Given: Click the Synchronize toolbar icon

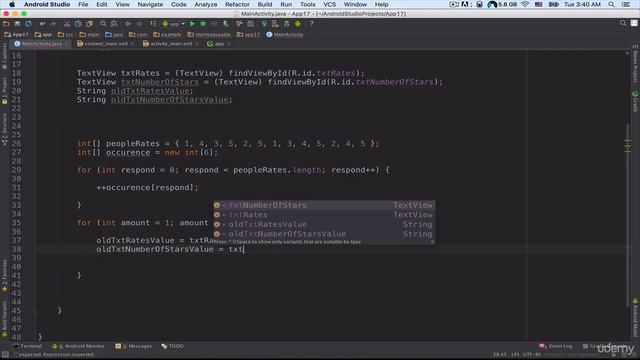Looking at the screenshot, I should click(x=28, y=24).
